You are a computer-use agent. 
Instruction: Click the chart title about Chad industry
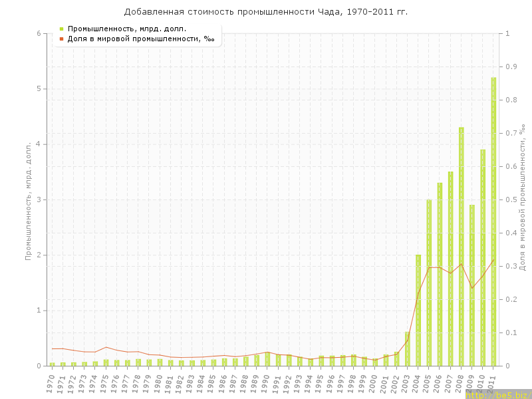[266, 12]
